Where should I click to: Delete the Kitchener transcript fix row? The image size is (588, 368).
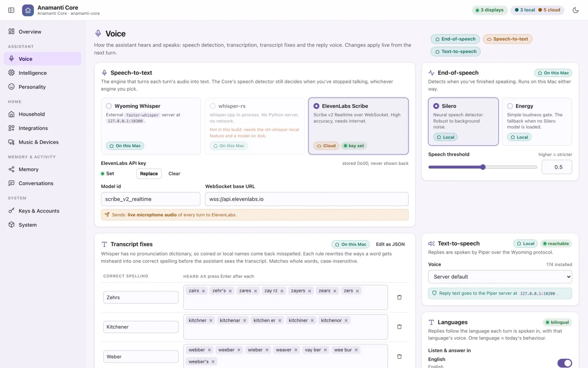point(399,327)
